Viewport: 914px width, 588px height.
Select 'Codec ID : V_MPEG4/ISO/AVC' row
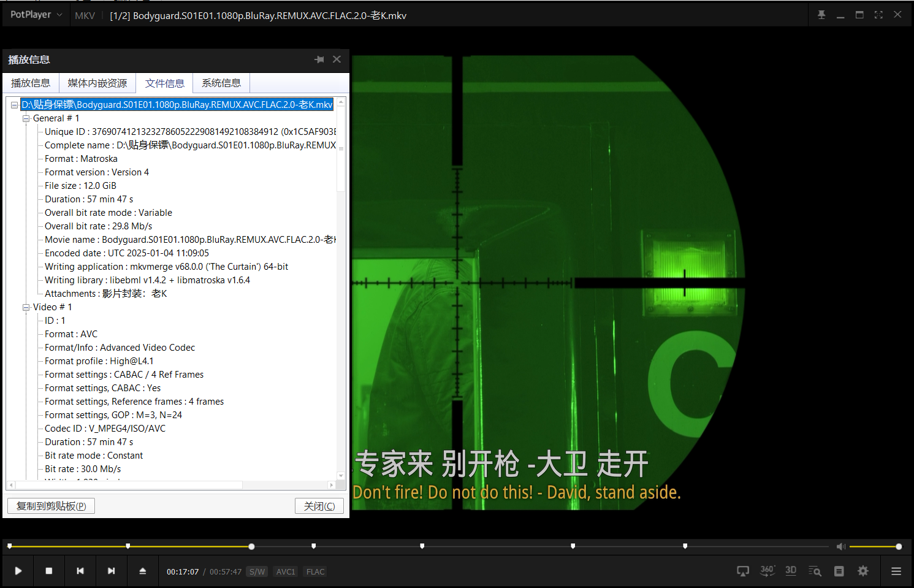[105, 429]
